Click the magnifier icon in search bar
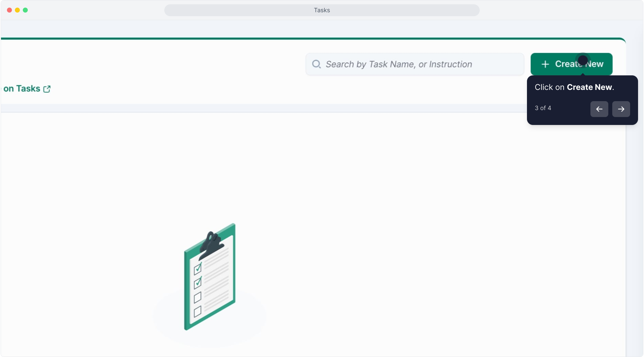Viewport: 644px width, 357px height. click(316, 64)
